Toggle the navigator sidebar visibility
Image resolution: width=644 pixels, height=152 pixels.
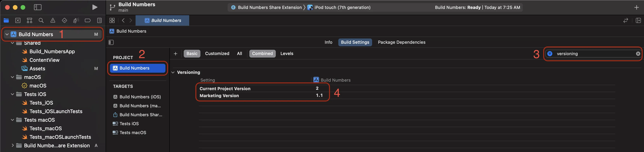tap(37, 7)
